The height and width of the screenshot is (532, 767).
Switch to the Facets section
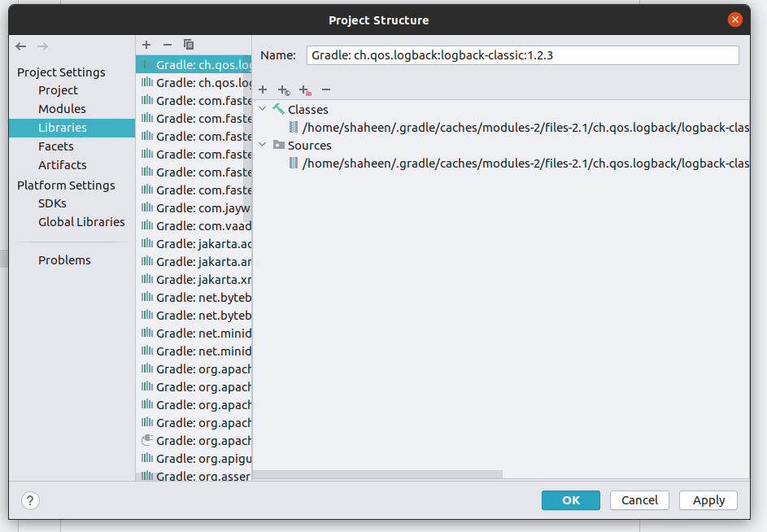tap(56, 146)
